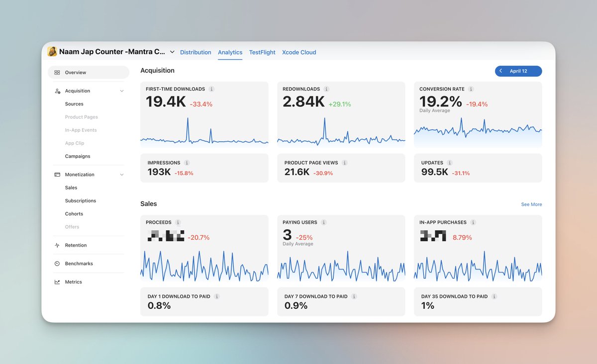Viewport: 597px width, 364px height.
Task: Show info for Impressions
Action: (x=187, y=163)
